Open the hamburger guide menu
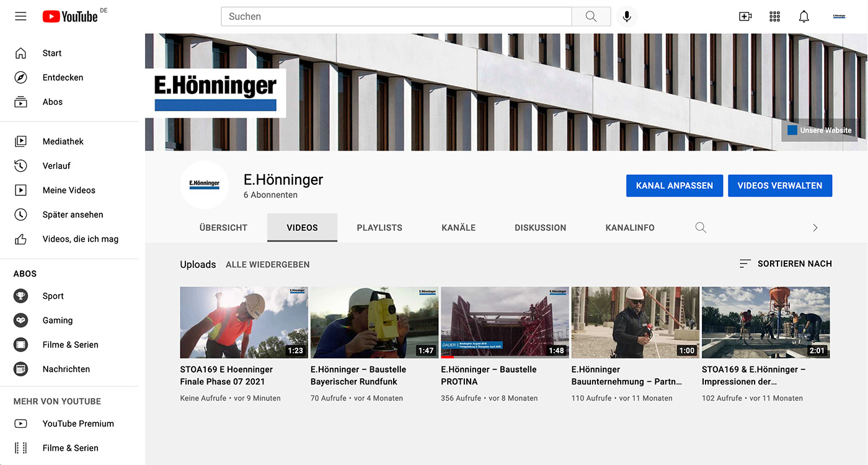Viewport: 868px width, 465px height. 21,17
